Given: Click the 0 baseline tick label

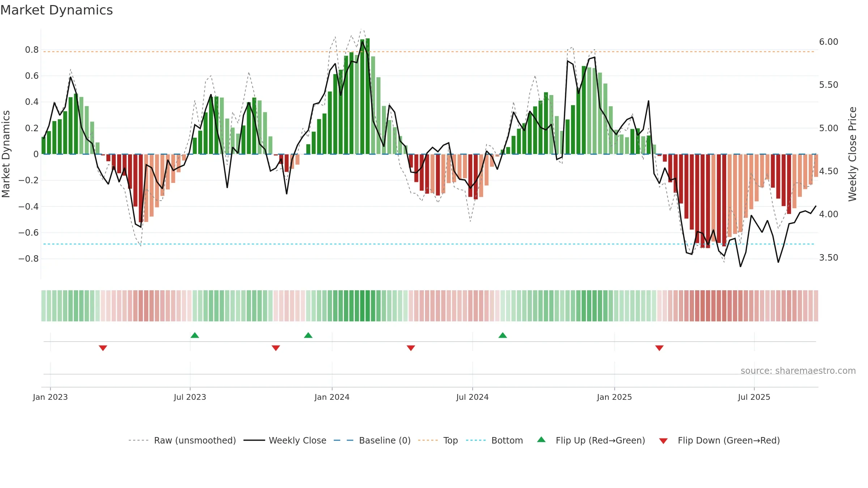Looking at the screenshot, I should click(x=36, y=154).
